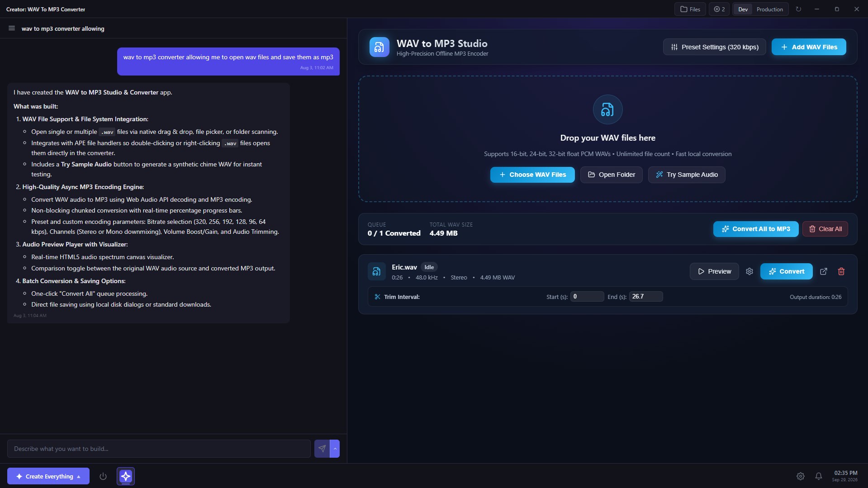This screenshot has height=488, width=868.
Task: Open Eric.wav settings gear icon
Action: coord(749,271)
